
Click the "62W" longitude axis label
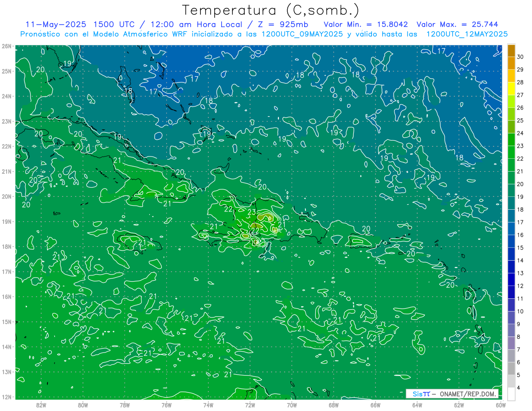tap(459, 405)
